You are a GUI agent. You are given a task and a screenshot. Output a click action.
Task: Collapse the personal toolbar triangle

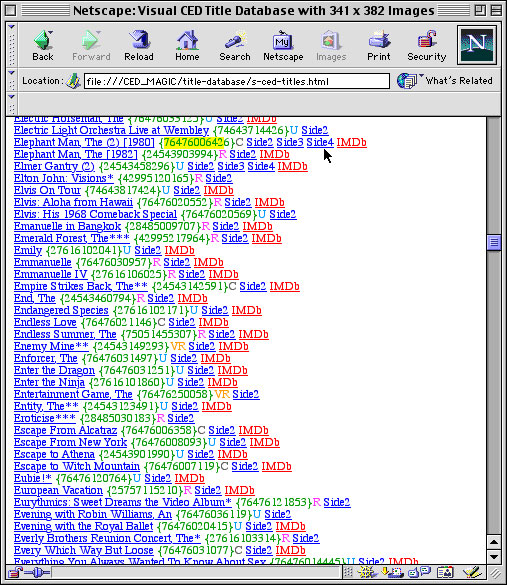[11, 97]
